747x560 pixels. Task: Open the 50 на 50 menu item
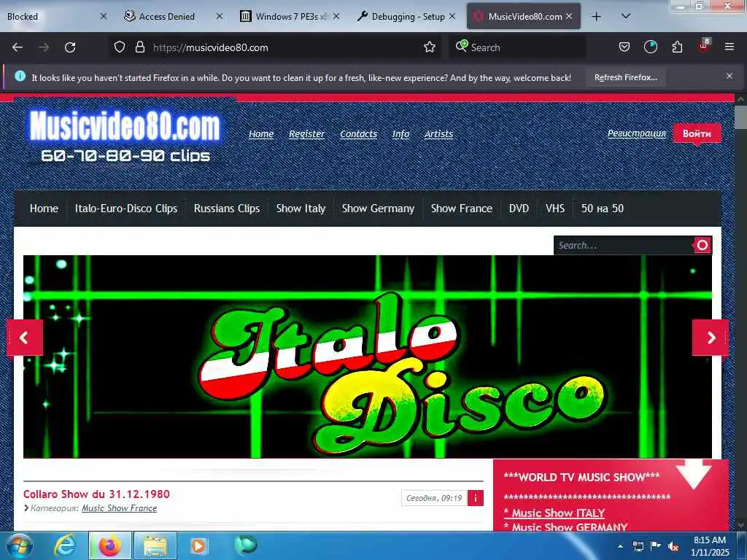click(x=602, y=209)
